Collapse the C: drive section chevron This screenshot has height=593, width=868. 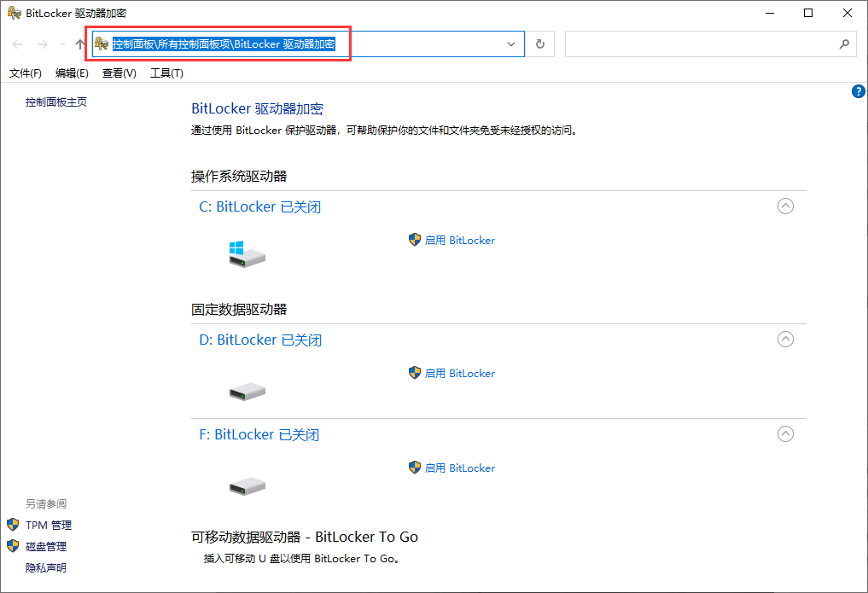click(786, 206)
